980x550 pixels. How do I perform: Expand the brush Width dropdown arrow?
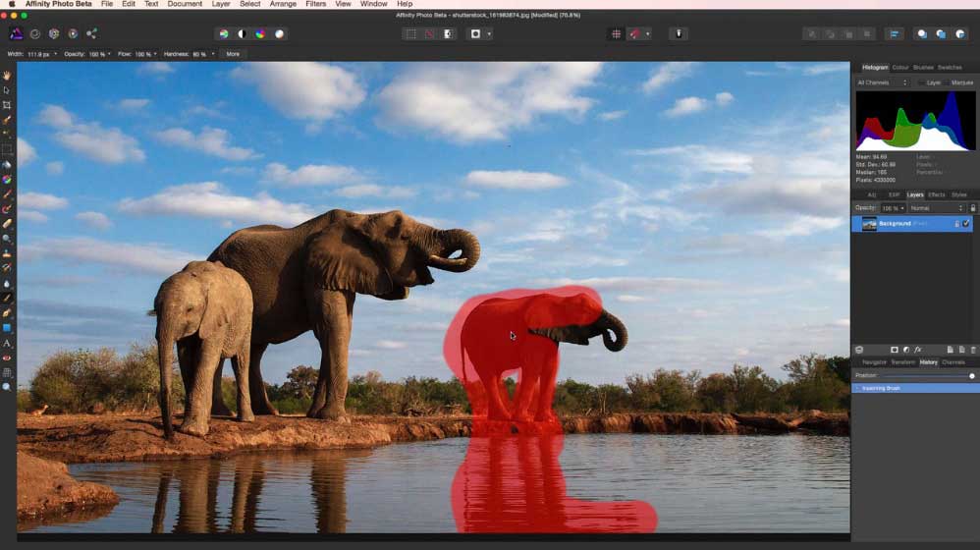coord(55,54)
